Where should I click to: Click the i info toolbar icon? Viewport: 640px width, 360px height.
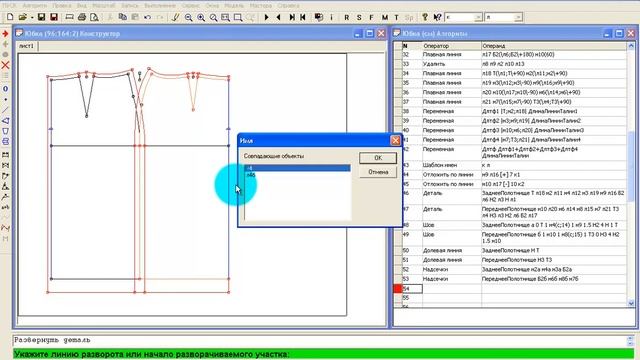click(x=331, y=17)
